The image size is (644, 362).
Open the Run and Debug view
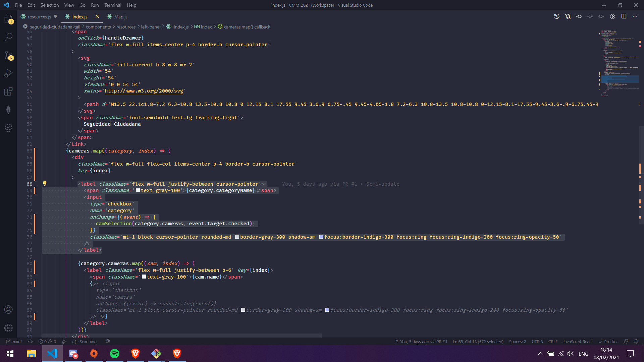8,73
